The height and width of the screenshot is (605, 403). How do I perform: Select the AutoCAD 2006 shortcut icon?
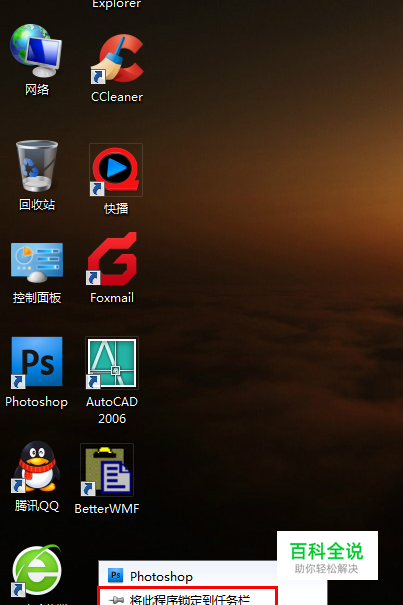tap(112, 363)
